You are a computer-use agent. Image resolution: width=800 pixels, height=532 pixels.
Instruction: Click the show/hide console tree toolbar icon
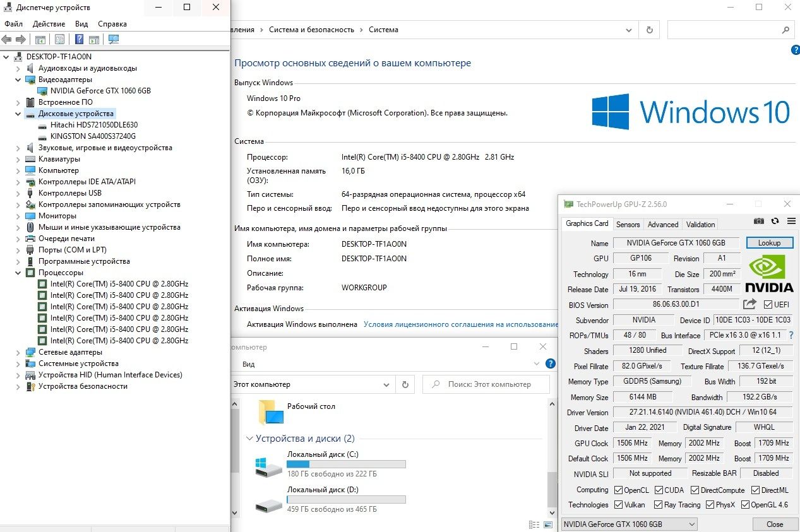(x=40, y=40)
